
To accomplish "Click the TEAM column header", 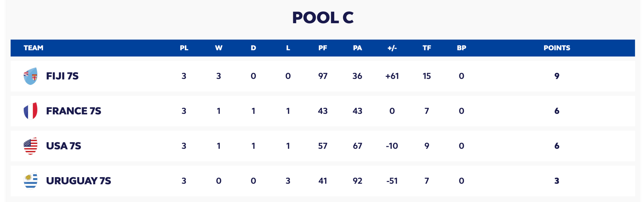I will [34, 48].
